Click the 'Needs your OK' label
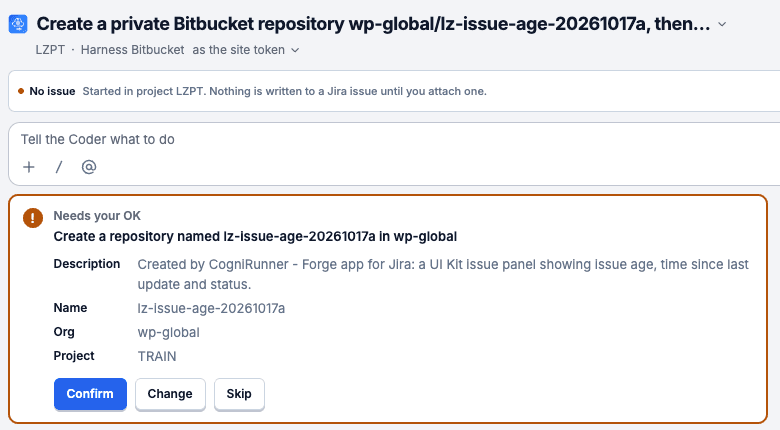This screenshot has height=430, width=780. pos(97,215)
